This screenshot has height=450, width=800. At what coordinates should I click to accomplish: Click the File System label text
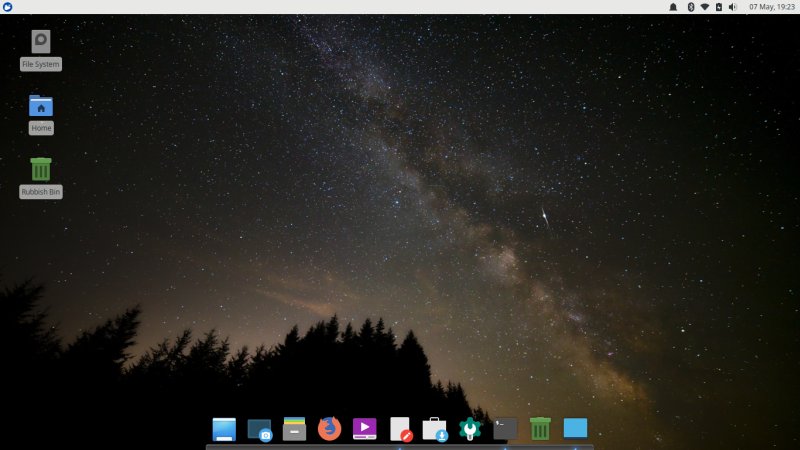point(41,64)
